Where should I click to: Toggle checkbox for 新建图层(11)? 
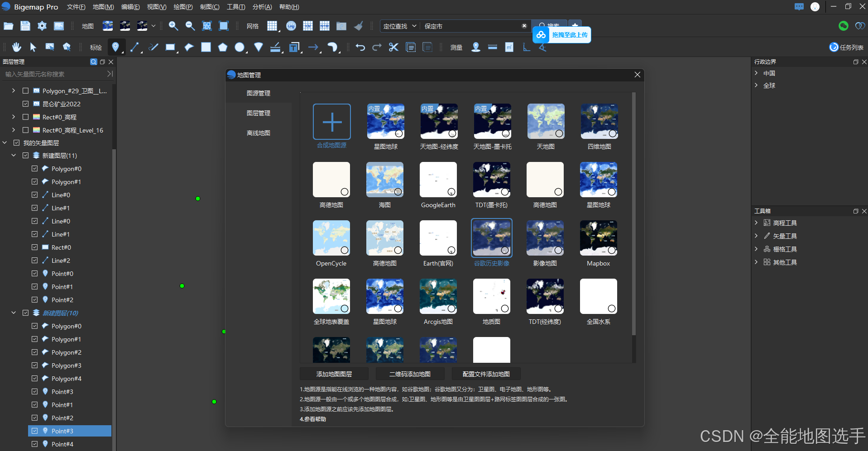pos(26,155)
